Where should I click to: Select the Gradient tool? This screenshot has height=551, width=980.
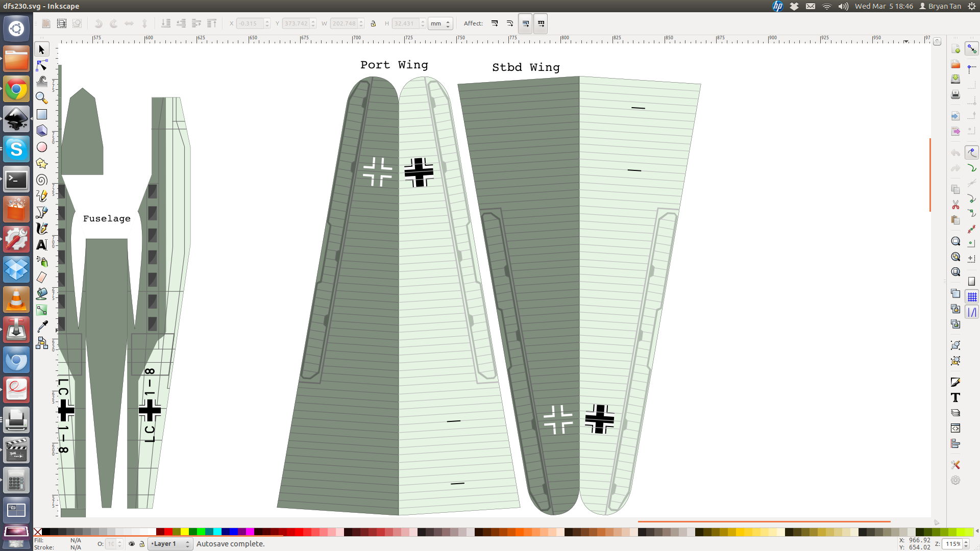click(x=42, y=310)
